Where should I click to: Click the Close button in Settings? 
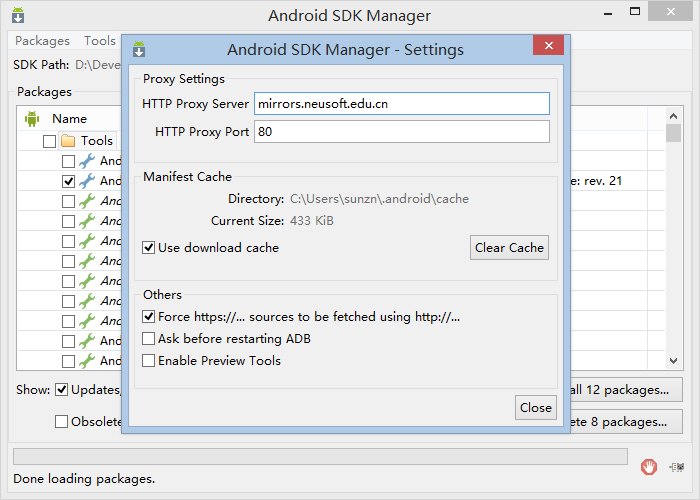(535, 407)
